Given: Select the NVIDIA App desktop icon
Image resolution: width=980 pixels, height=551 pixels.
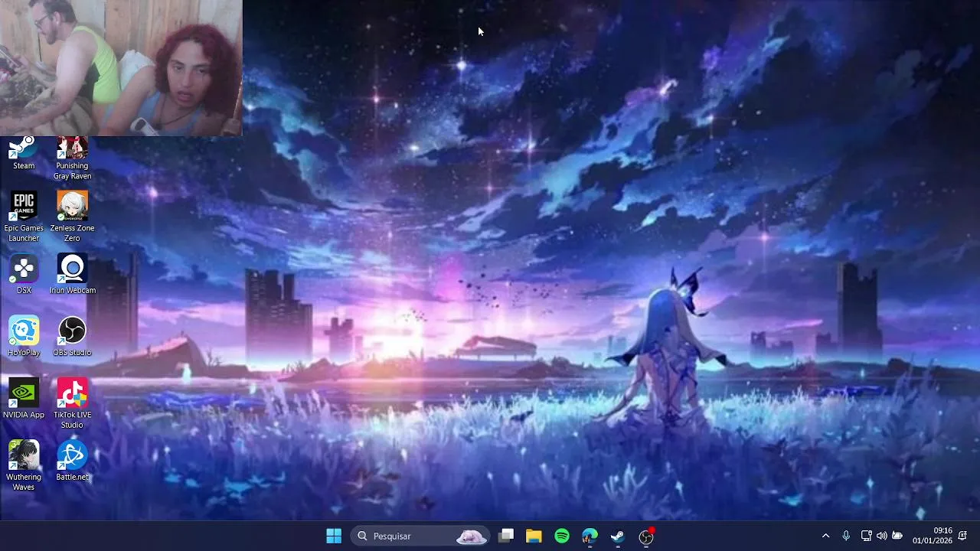Looking at the screenshot, I should (24, 398).
